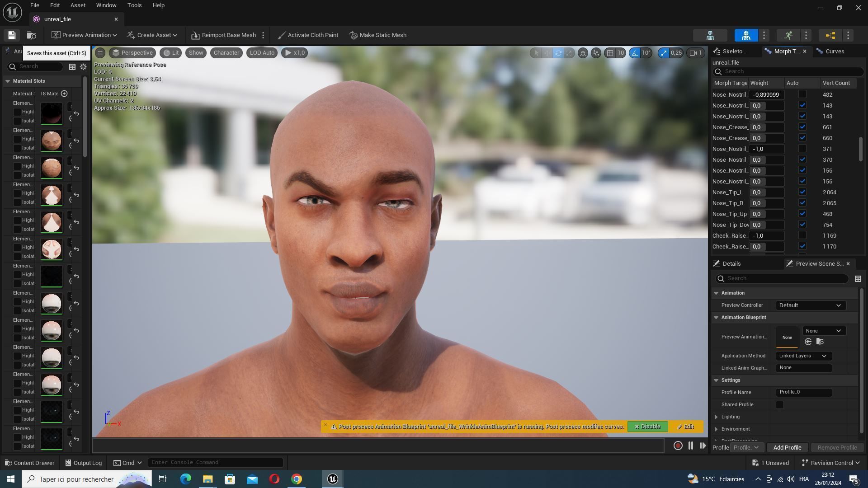Toggle the Shared Profile checkbox
Viewport: 868px width, 488px height.
(779, 405)
